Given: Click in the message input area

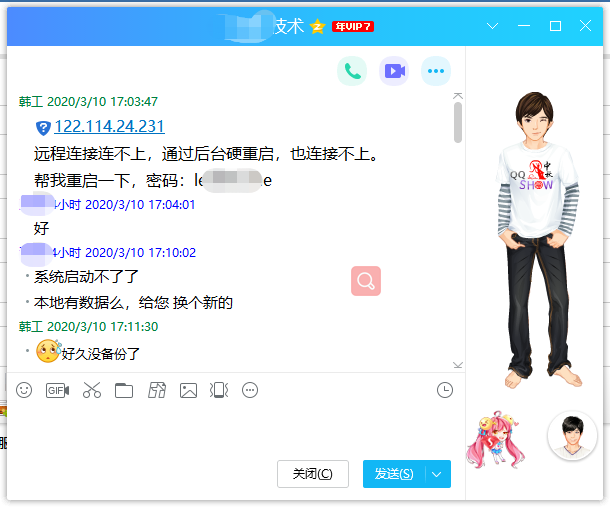Looking at the screenshot, I should tap(236, 432).
